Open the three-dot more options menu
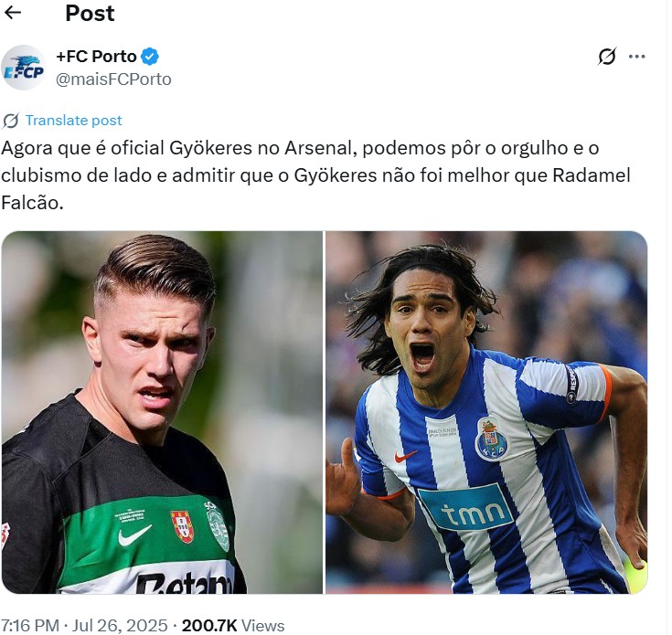 tap(637, 57)
